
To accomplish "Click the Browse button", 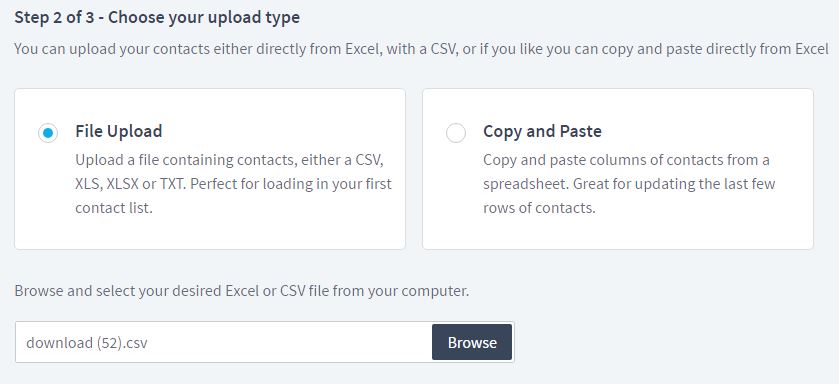I will (472, 342).
